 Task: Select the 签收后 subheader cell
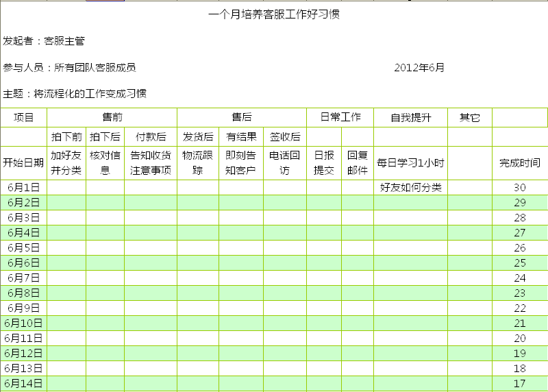point(285,137)
